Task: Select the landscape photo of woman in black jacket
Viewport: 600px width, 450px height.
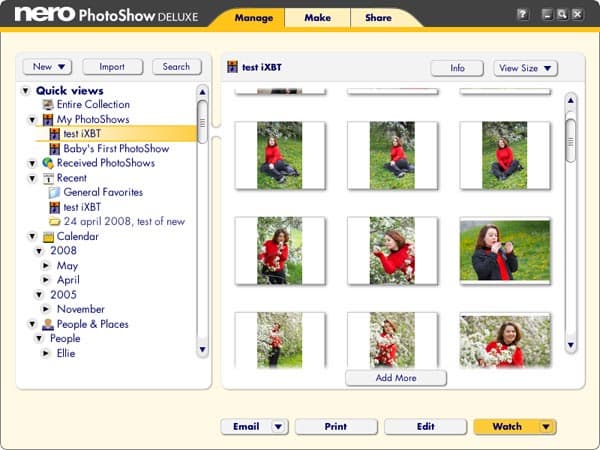Action: [x=505, y=251]
